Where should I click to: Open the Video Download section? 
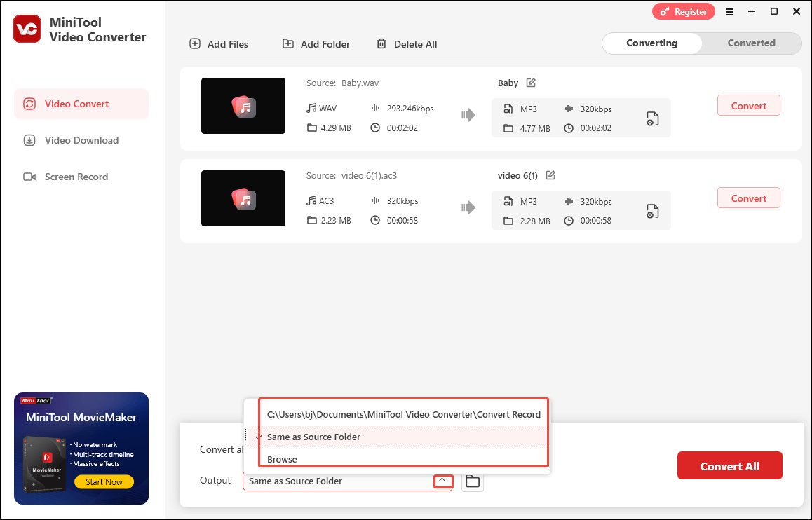click(x=81, y=140)
